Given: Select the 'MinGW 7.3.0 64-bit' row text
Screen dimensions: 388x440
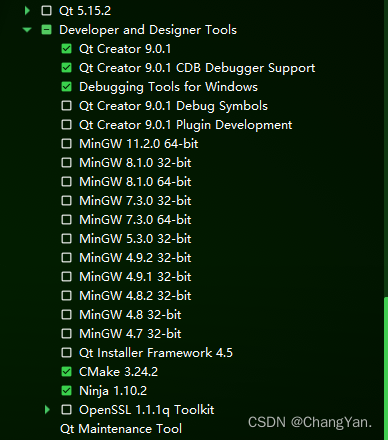Looking at the screenshot, I should coord(135,220).
